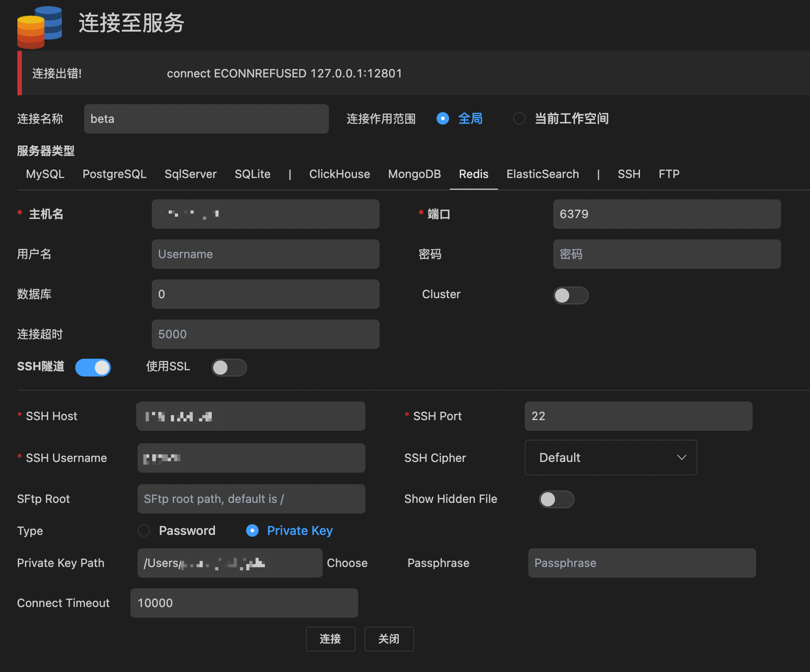Switch to the MySQL tab
The height and width of the screenshot is (672, 810).
45,174
